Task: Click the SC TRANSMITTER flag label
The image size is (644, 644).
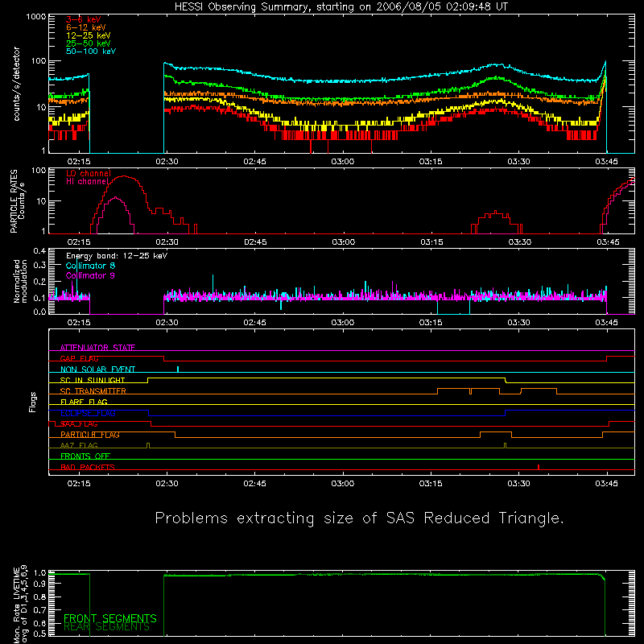Action: click(93, 391)
